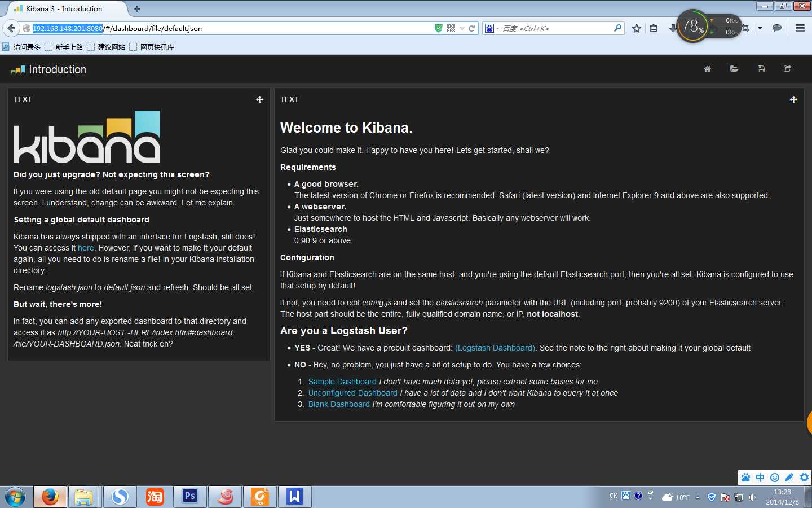Open Sogou browser from the taskbar
The height and width of the screenshot is (508, 812).
coord(120,497)
